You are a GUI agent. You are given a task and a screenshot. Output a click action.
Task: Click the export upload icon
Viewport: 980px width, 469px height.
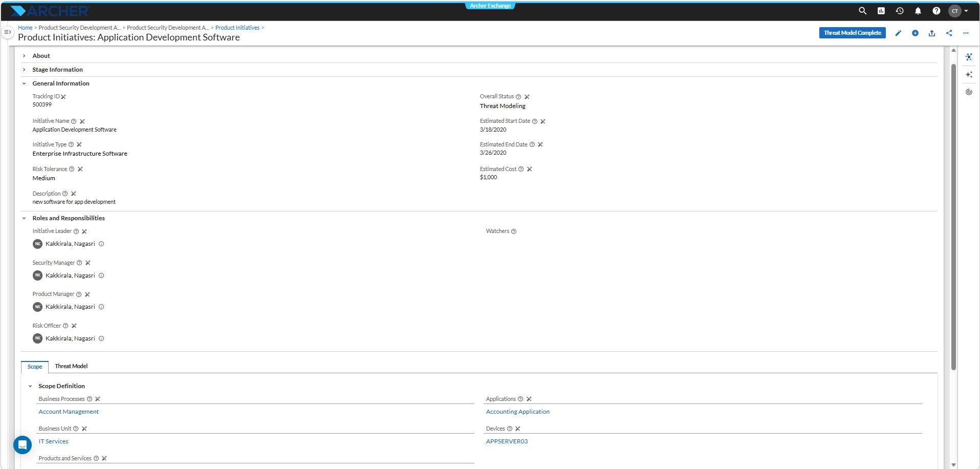932,33
